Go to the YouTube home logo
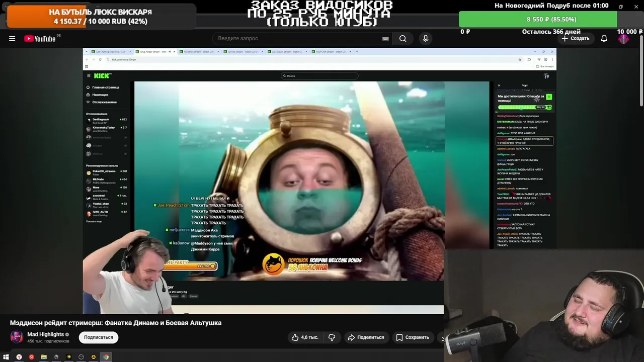The height and width of the screenshot is (362, 644). [x=40, y=39]
